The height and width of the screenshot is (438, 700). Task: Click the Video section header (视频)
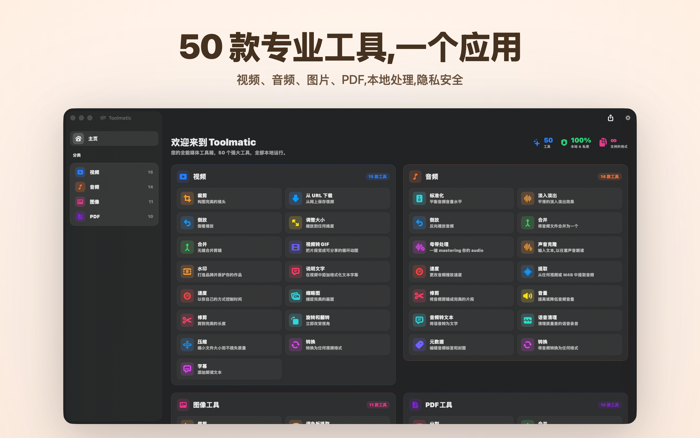[200, 177]
